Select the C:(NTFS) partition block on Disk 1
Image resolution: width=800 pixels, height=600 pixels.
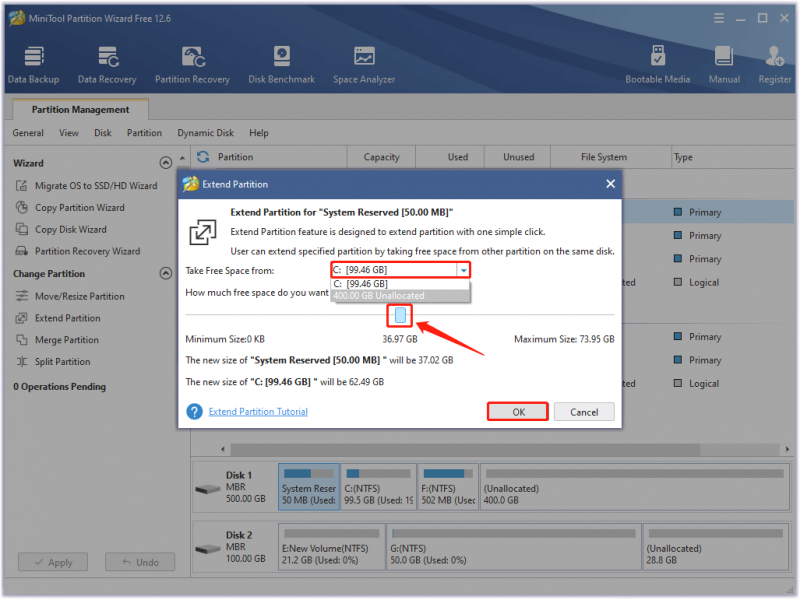379,487
